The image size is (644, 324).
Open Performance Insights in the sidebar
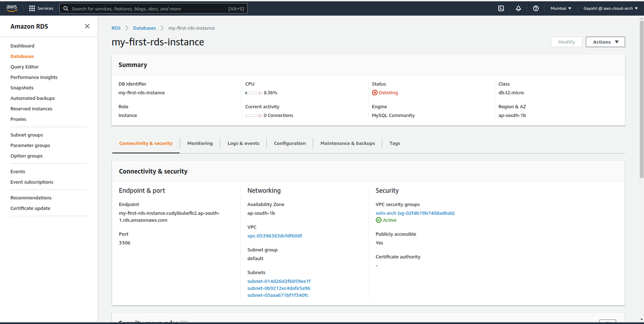(x=34, y=78)
